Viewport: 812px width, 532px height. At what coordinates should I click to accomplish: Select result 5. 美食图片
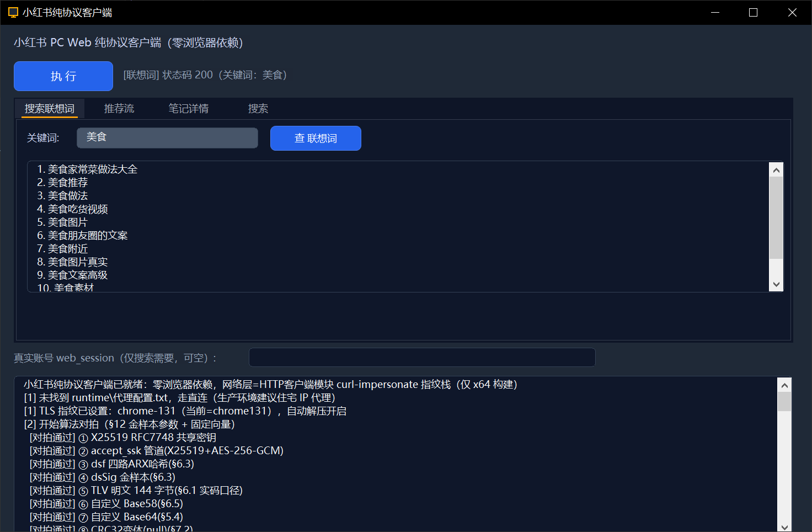[62, 222]
